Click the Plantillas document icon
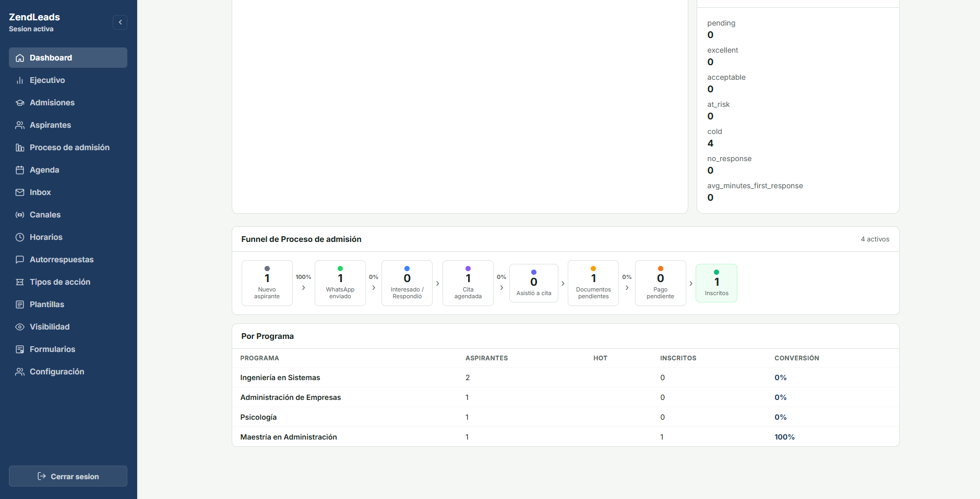 tap(20, 305)
